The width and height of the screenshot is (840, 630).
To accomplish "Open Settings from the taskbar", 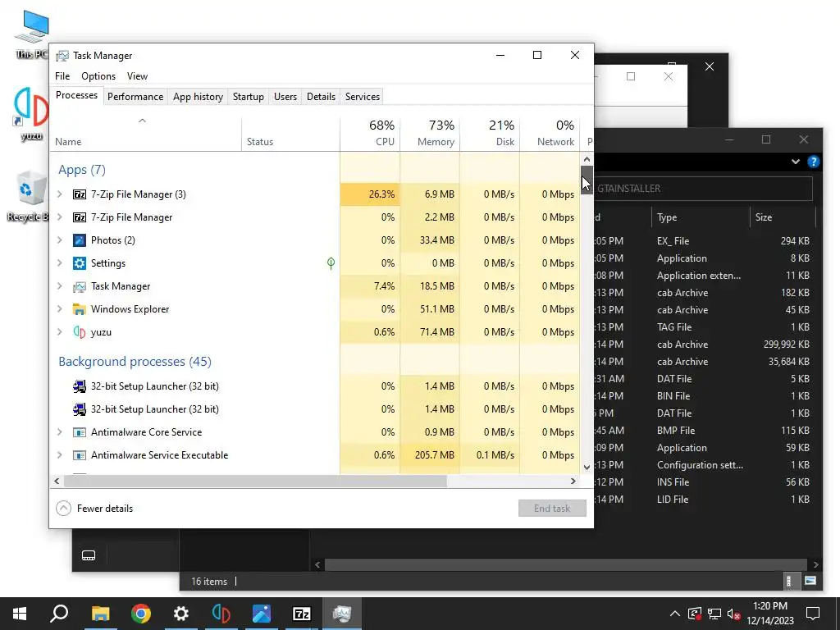I will click(181, 614).
